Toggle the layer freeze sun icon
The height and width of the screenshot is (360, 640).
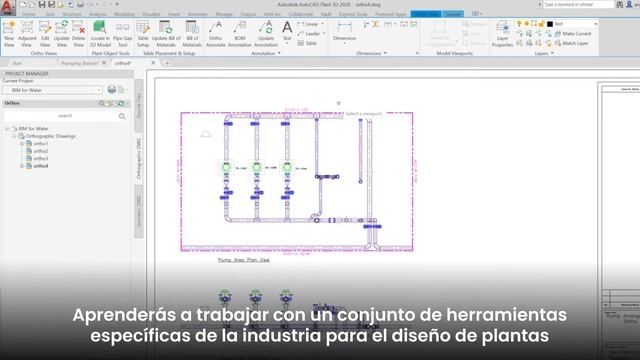pos(527,24)
